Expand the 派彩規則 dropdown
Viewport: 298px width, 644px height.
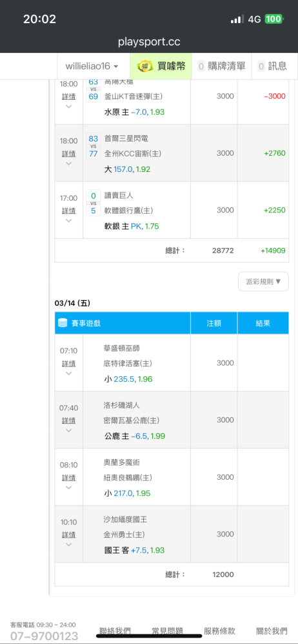point(263,282)
